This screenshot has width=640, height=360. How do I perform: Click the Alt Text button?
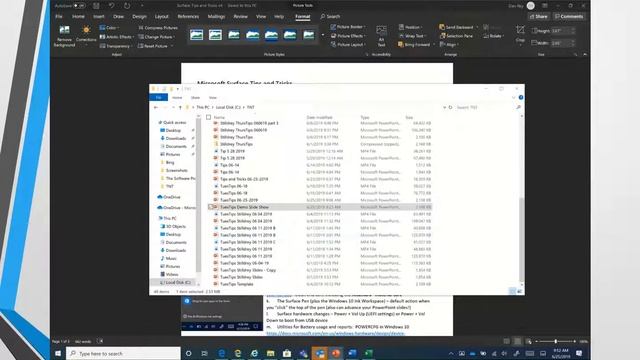pos(381,36)
